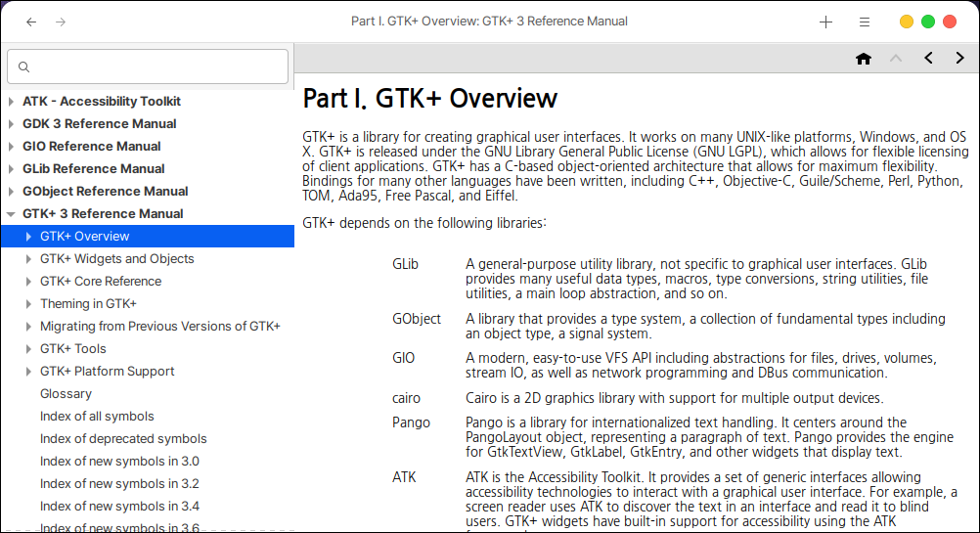The width and height of the screenshot is (980, 533).
Task: Click the back arrow in the title bar
Action: tap(31, 22)
